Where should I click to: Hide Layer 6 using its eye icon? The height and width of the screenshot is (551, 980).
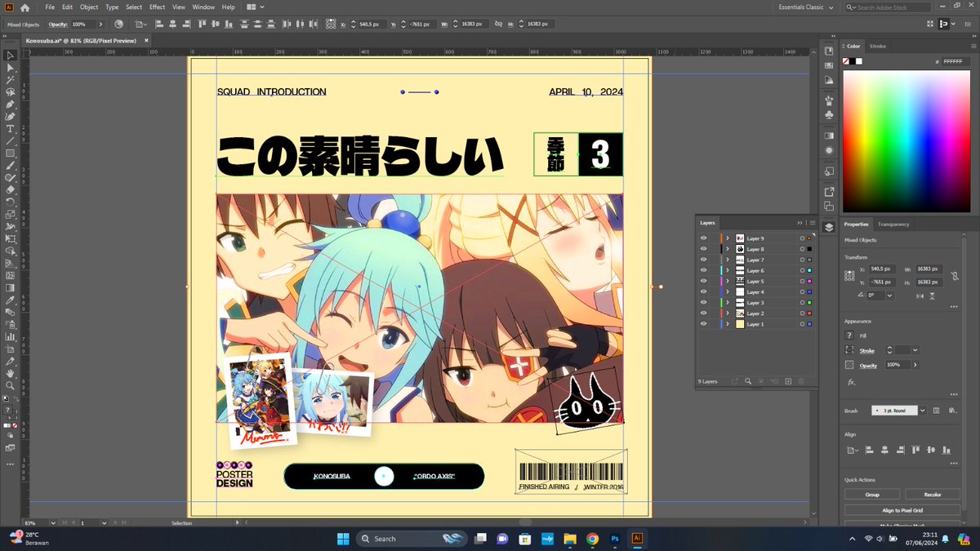pyautogui.click(x=703, y=270)
